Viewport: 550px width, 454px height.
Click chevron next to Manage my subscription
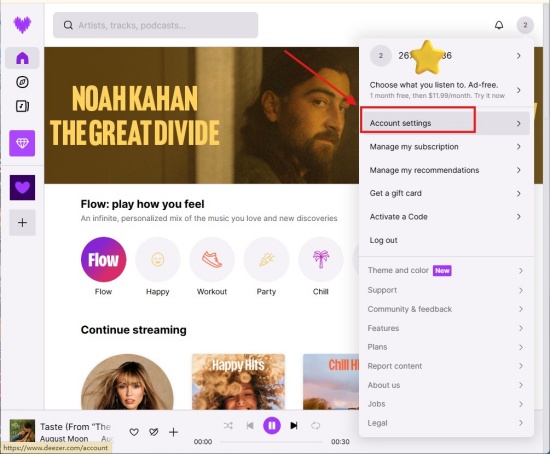[518, 147]
